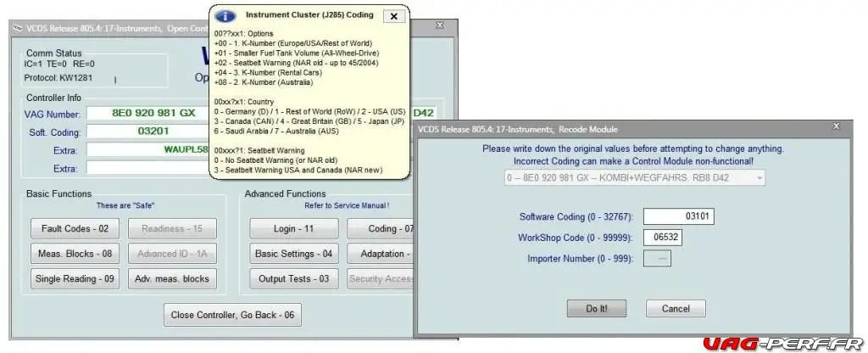Click the WorkShop Code input field

point(663,238)
